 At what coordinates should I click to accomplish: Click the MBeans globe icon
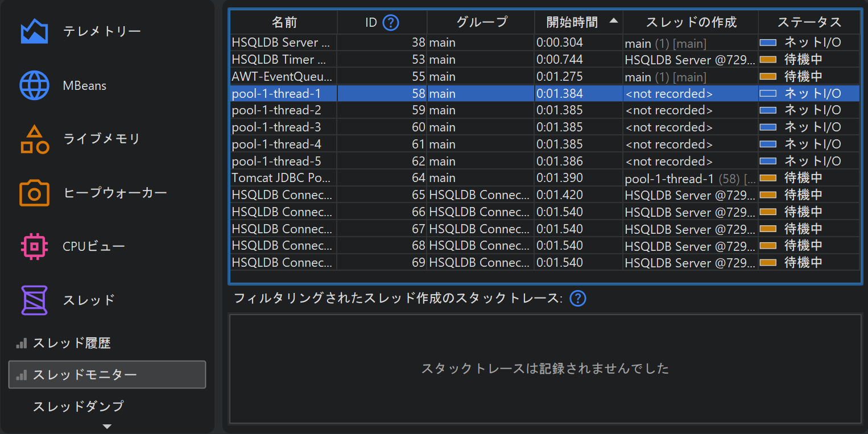(x=34, y=85)
